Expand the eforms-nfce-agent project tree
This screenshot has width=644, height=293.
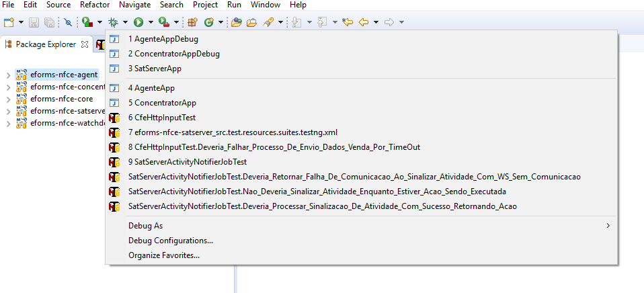pyautogui.click(x=7, y=75)
